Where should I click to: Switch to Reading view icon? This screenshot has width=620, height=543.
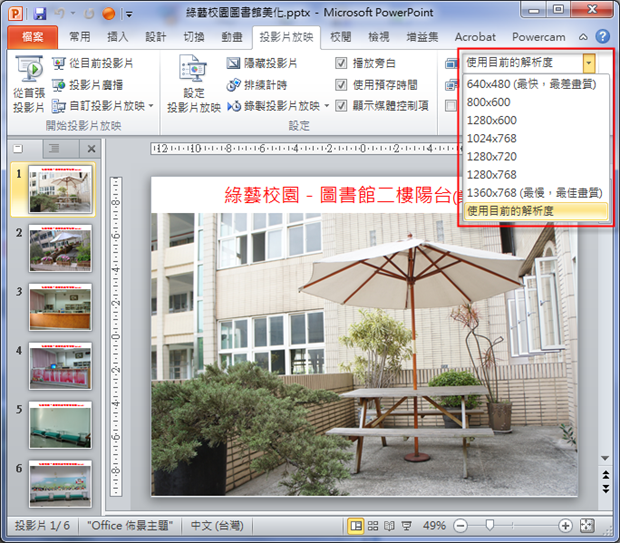(x=389, y=526)
